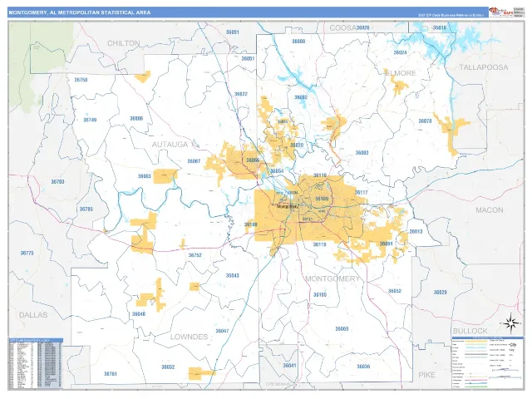The image size is (532, 399).
Task: Click ZIP code 36117
Action: click(x=361, y=192)
